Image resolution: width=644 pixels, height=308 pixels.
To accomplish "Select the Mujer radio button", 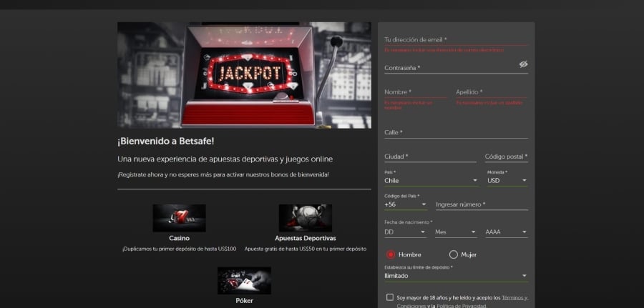I will coord(454,254).
